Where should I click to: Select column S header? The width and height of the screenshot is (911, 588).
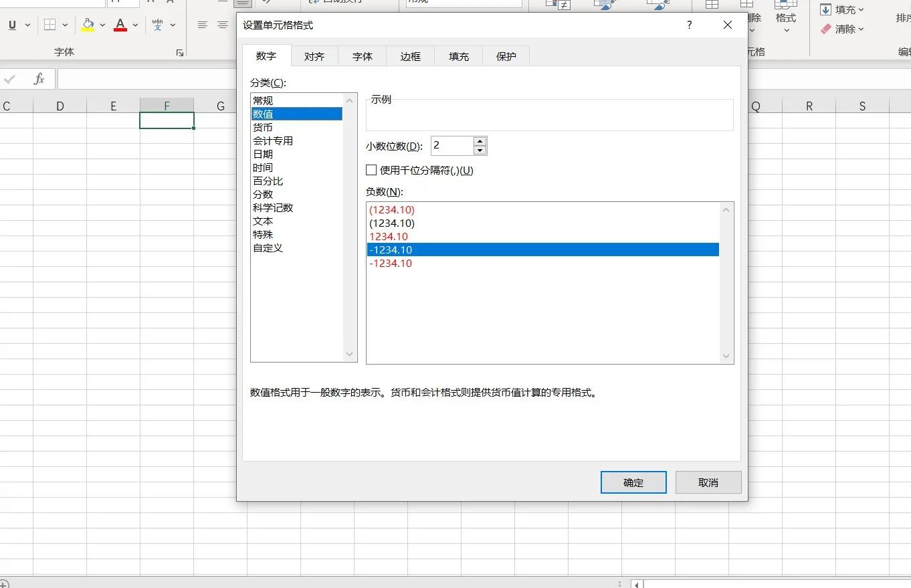[x=863, y=106]
